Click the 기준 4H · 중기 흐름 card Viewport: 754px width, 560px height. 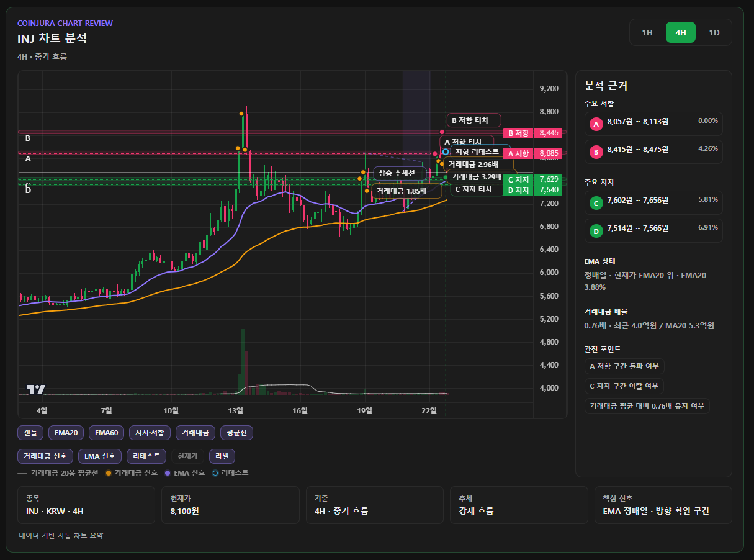pyautogui.click(x=374, y=505)
